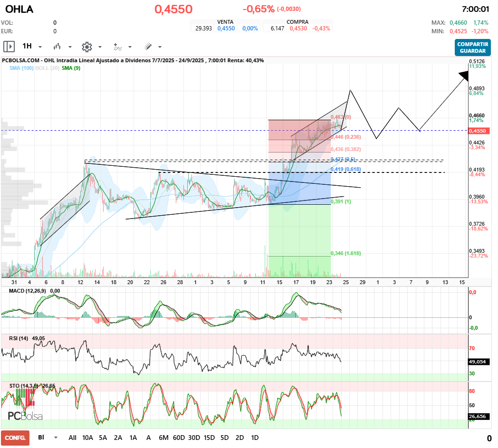Click the OHLA ticker name
Screen dimensions: 498x448
click(19, 9)
